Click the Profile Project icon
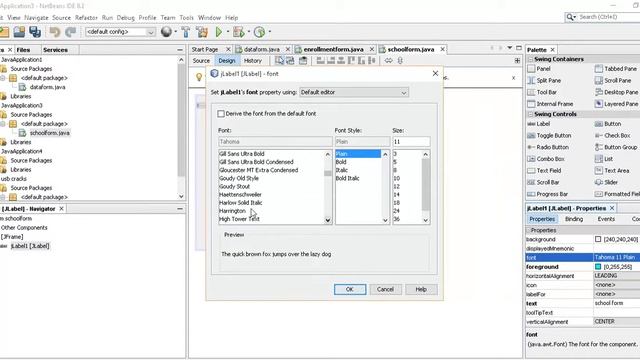This screenshot has width=640, height=360. click(260, 32)
